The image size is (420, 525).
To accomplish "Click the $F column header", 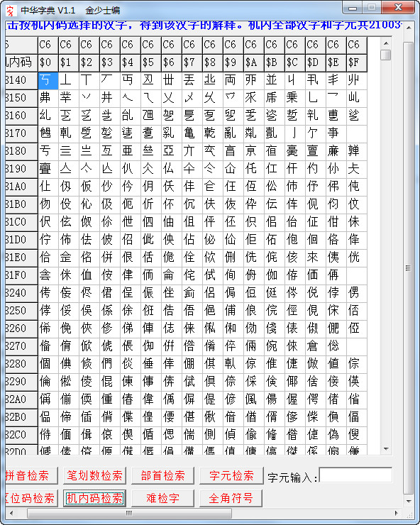I will click(x=357, y=62).
